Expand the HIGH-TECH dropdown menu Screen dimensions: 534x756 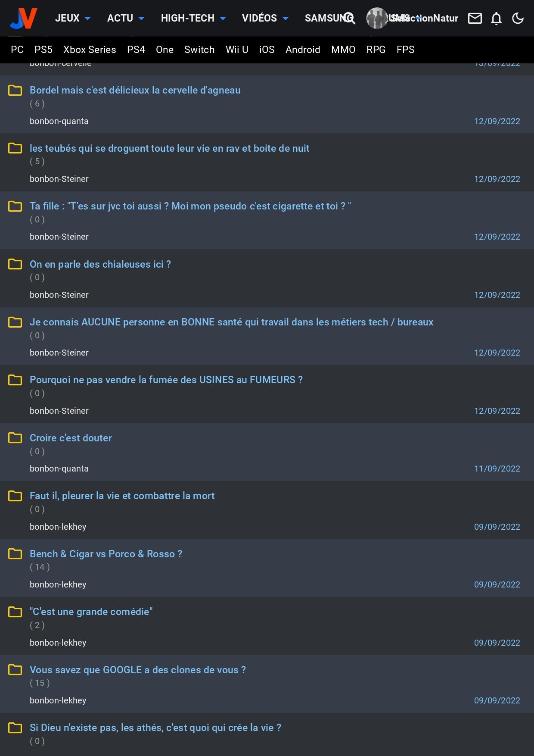193,18
